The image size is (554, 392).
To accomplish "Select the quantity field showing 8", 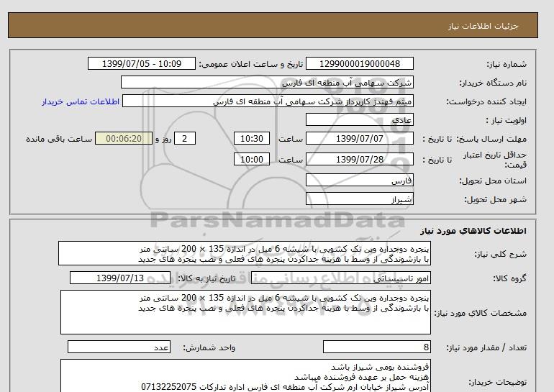I will (376, 347).
